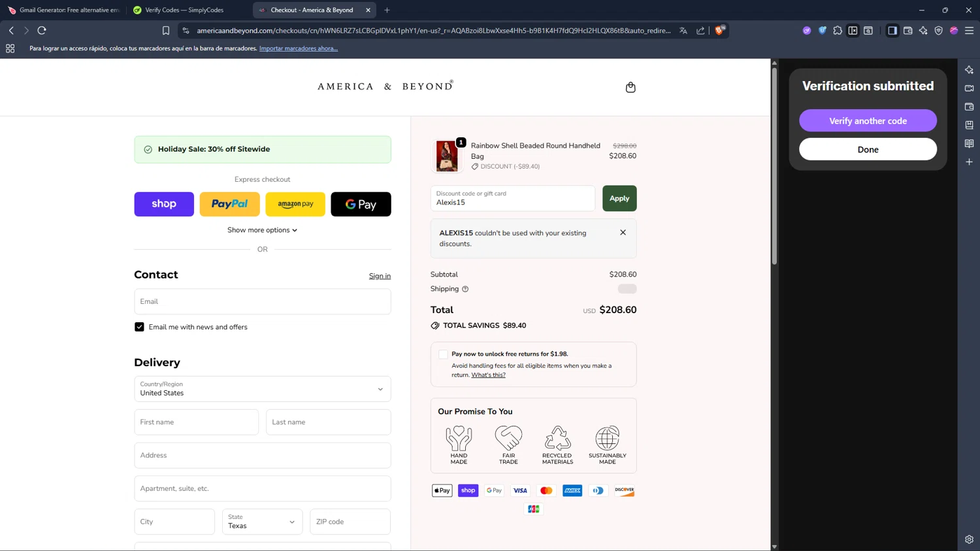This screenshot has height=551, width=980.
Task: Pay with Google Pay express button
Action: (x=361, y=204)
